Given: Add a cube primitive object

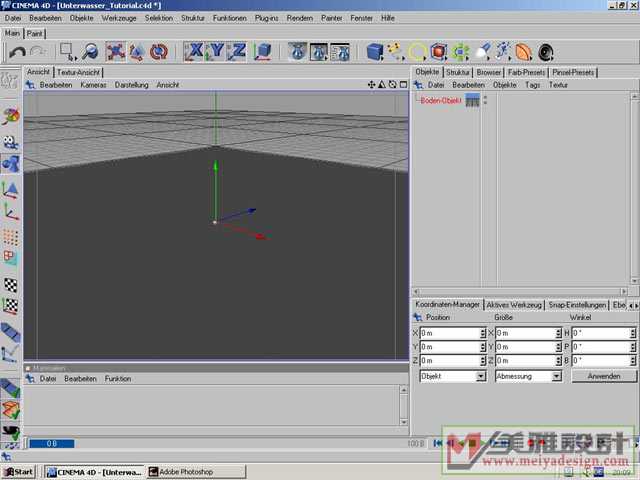Looking at the screenshot, I should [375, 52].
